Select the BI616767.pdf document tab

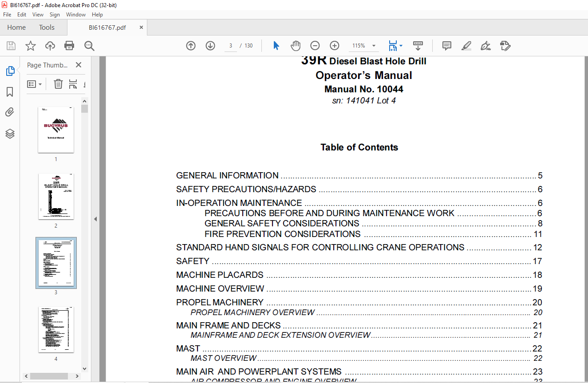pos(107,28)
